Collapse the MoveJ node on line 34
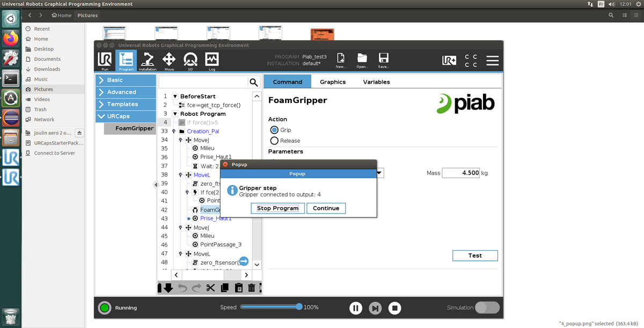Screen dimensions: 644x328 181,140
